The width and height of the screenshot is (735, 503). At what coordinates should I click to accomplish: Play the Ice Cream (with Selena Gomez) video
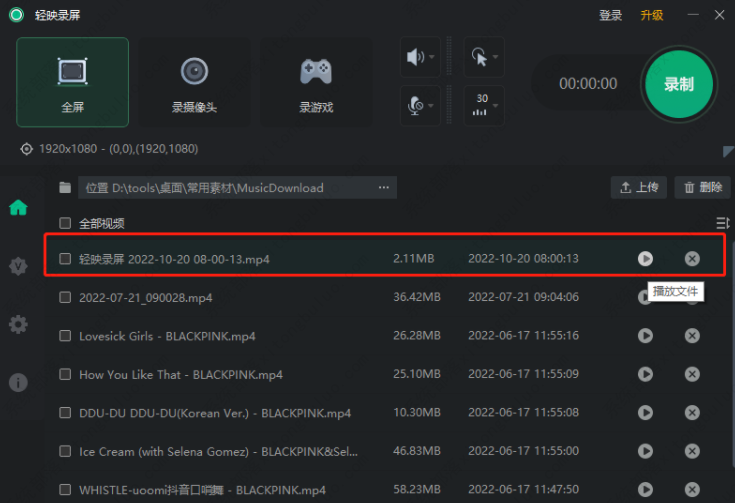click(645, 451)
